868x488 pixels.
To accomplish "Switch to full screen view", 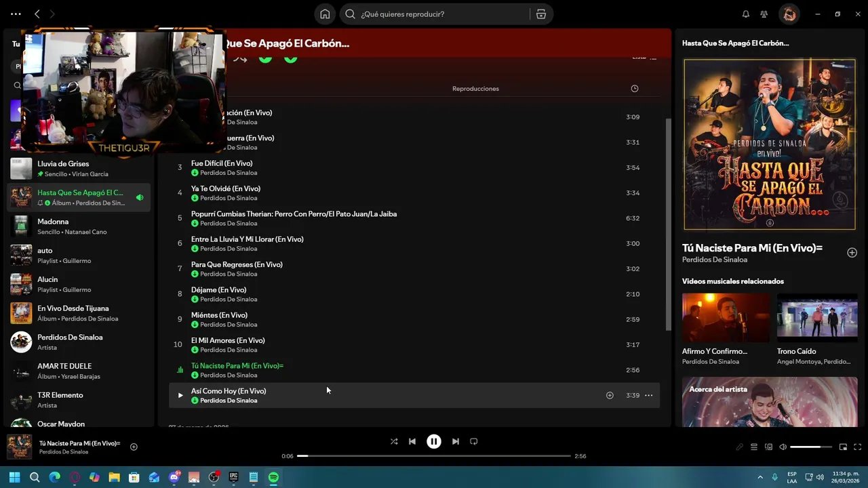I will [857, 447].
